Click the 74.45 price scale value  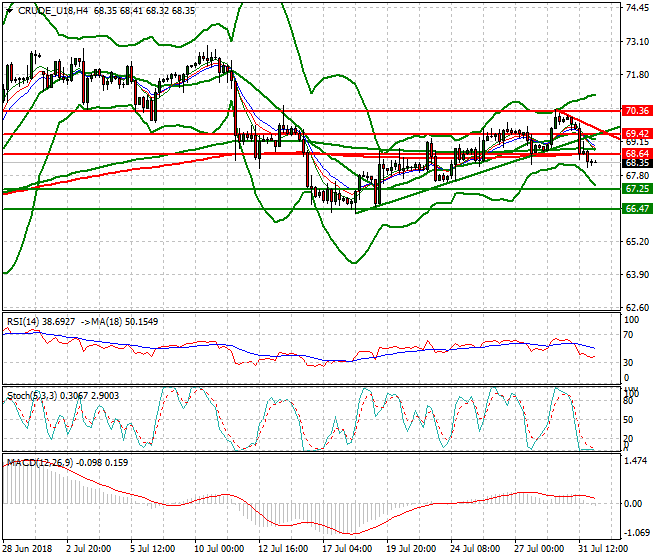[637, 8]
